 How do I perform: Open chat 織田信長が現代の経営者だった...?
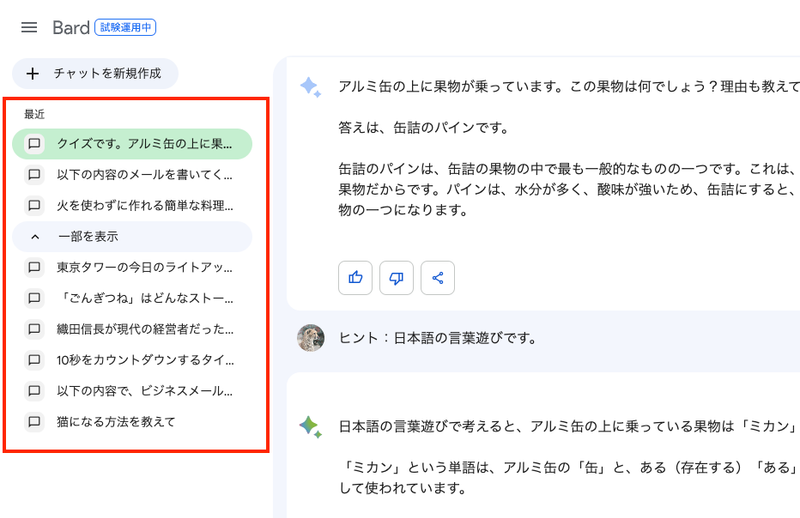(x=132, y=329)
